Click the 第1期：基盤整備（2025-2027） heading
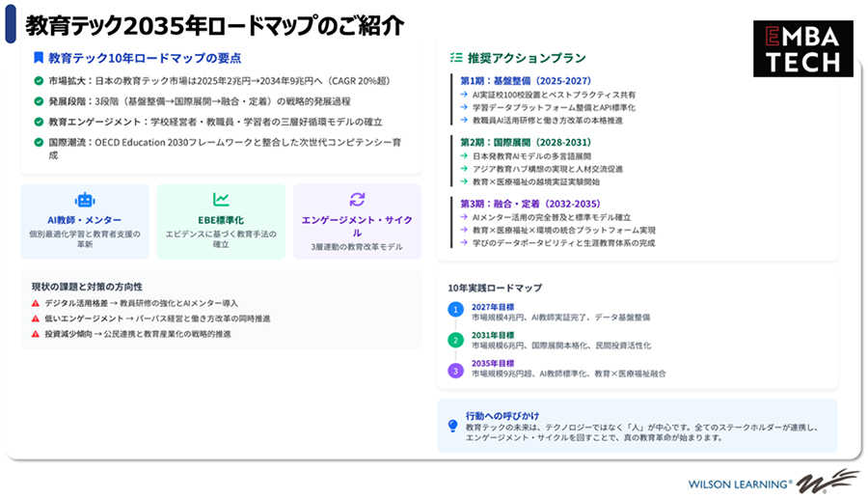 pyautogui.click(x=526, y=81)
